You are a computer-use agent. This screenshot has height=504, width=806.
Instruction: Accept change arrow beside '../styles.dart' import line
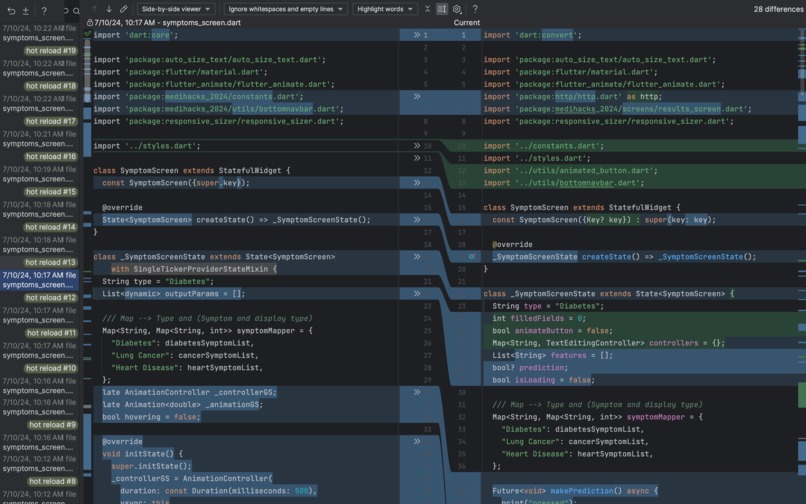[417, 146]
